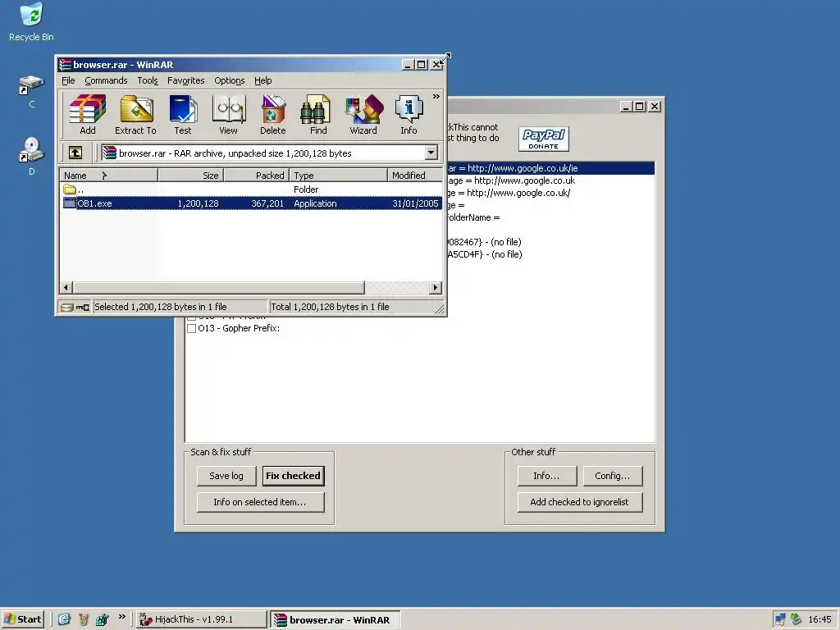The width and height of the screenshot is (840, 630).
Task: Open the Favorites menu
Action: 186,80
